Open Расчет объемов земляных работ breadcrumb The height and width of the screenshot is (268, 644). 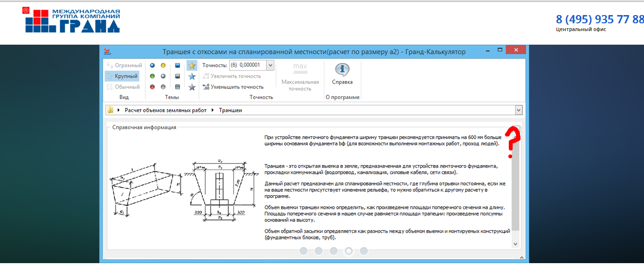165,110
